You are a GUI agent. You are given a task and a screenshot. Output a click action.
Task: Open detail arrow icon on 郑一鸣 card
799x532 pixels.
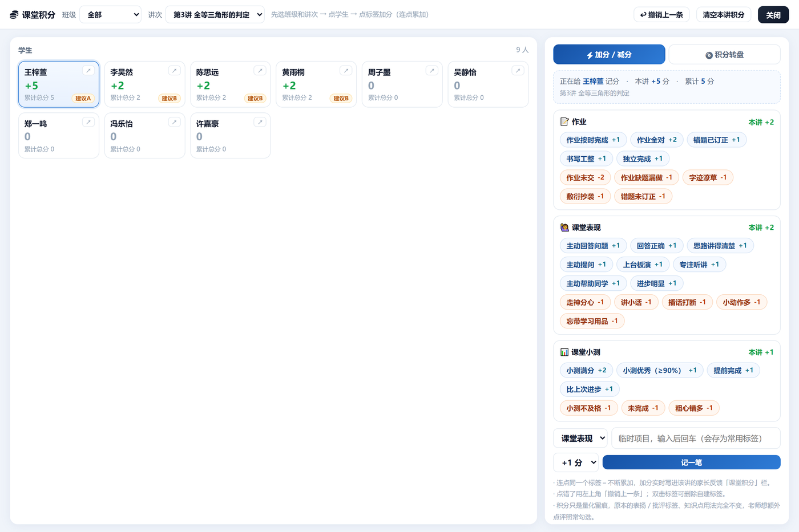coord(88,122)
